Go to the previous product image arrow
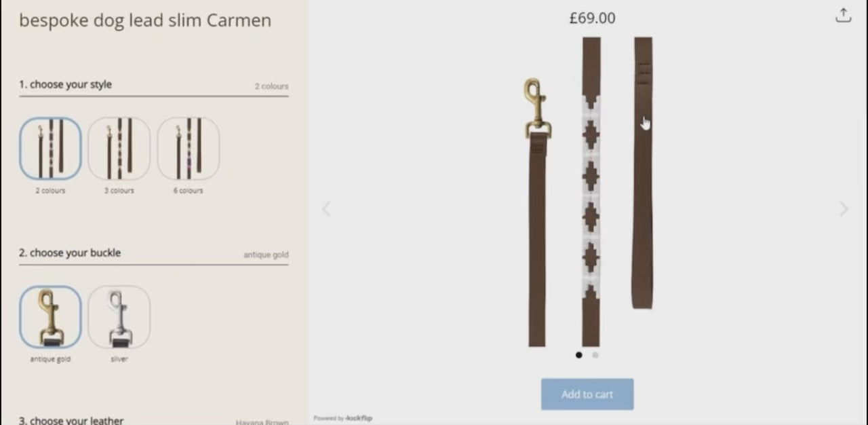This screenshot has height=425, width=868. [x=326, y=209]
